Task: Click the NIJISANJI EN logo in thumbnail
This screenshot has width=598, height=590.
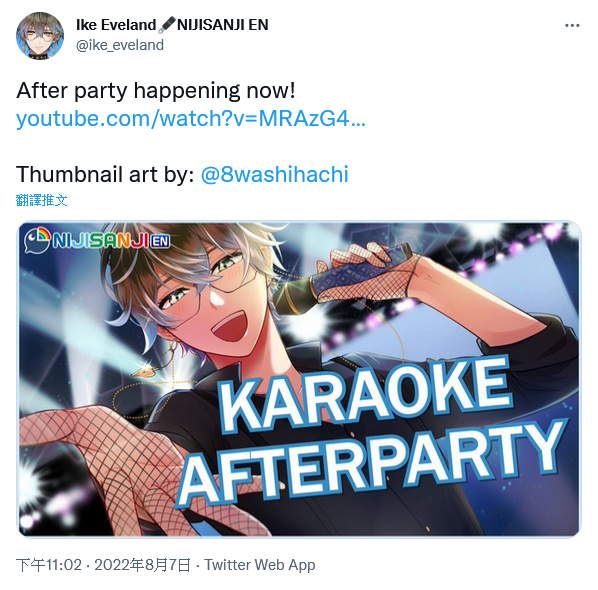Action: 97,241
